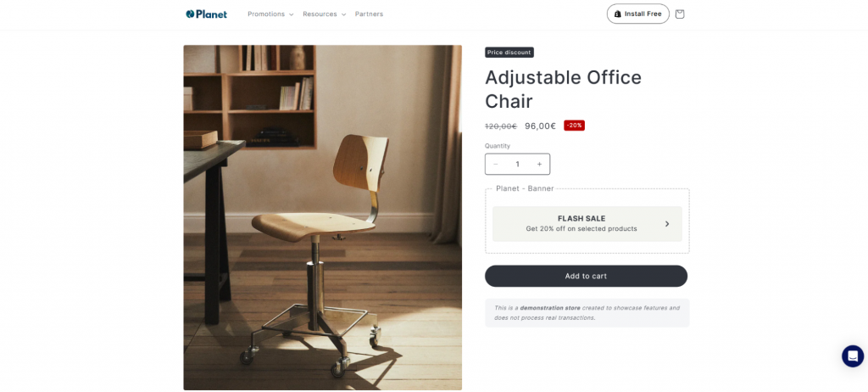Click the Flash Sale banner arrow
Image resolution: width=868 pixels, height=392 pixels.
coord(667,224)
